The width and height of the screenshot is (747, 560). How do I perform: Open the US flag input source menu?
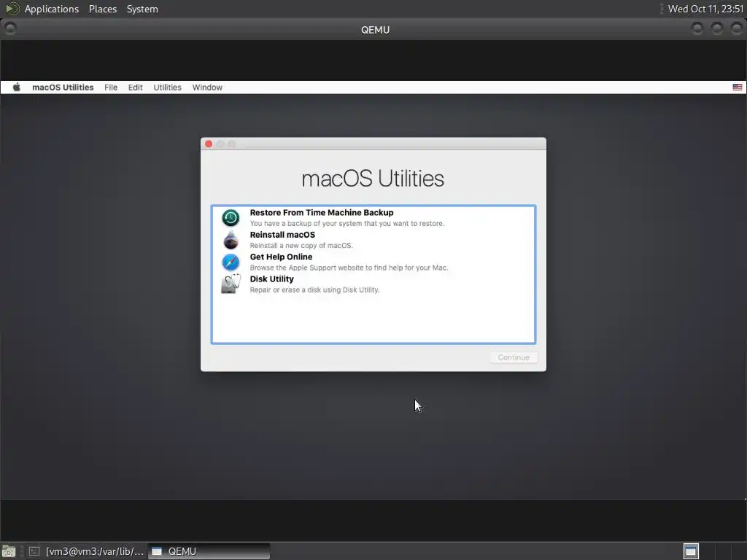737,87
